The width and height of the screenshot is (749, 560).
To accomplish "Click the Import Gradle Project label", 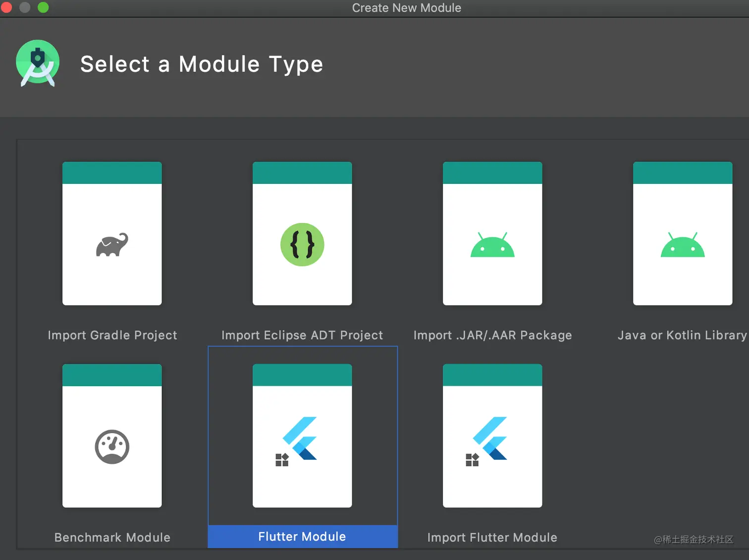I will [x=112, y=336].
